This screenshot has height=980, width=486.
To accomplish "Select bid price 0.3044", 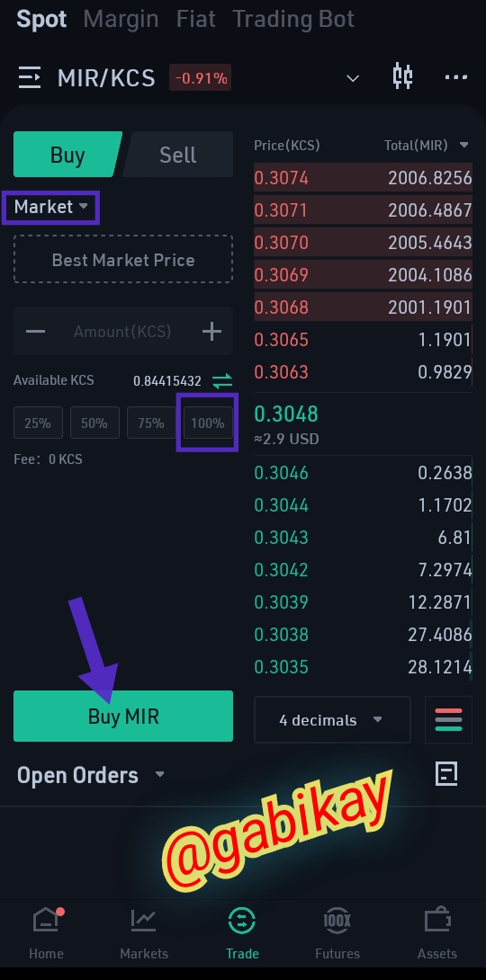I will pos(282,505).
